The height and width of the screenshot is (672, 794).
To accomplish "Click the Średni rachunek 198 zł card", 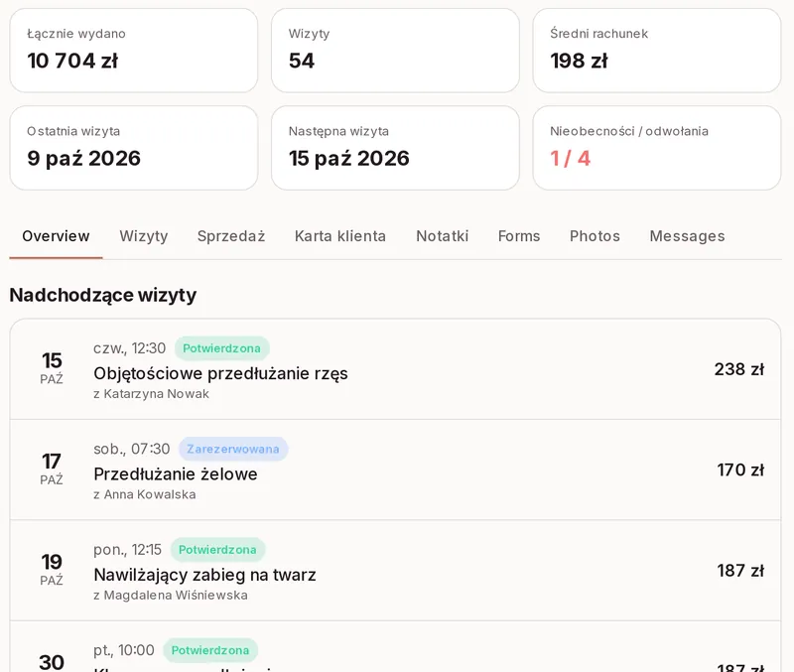I will click(x=657, y=51).
